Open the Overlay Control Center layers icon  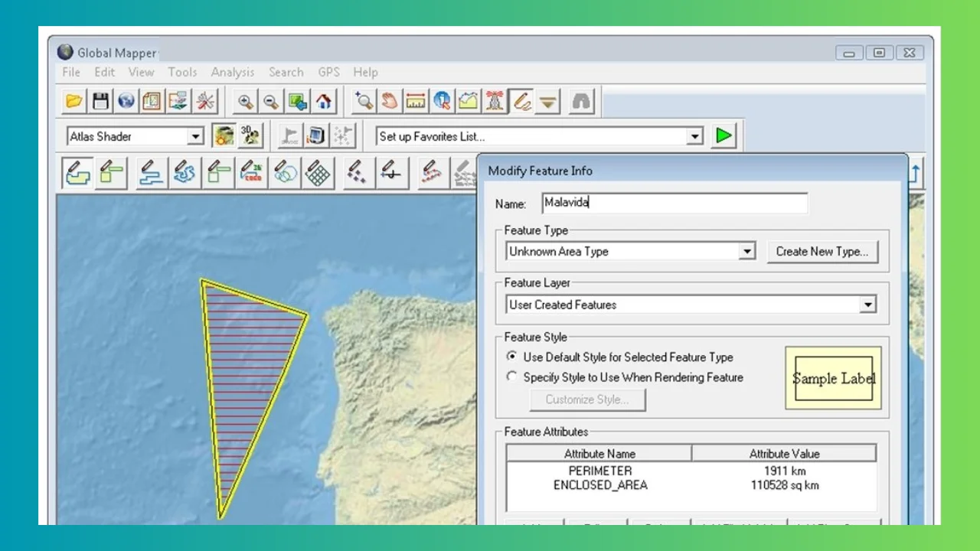pyautogui.click(x=178, y=100)
